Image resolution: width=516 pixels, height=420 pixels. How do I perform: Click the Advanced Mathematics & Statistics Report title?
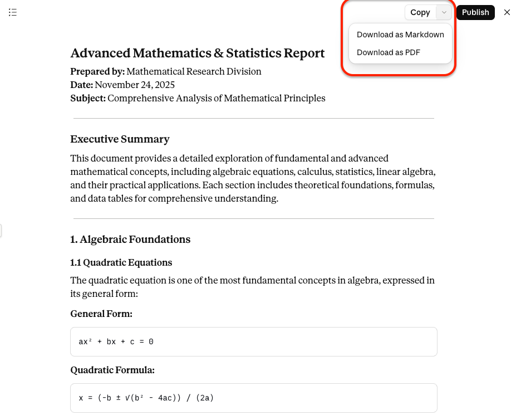[x=198, y=53]
